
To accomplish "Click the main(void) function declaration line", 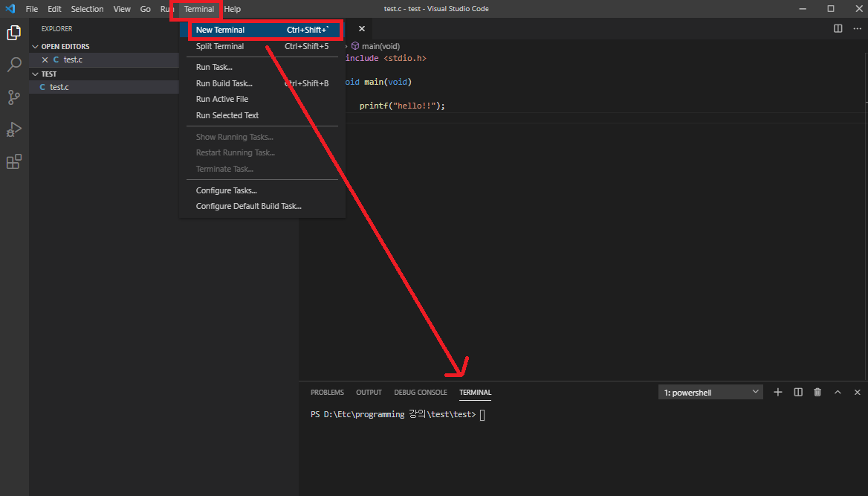I will click(379, 82).
